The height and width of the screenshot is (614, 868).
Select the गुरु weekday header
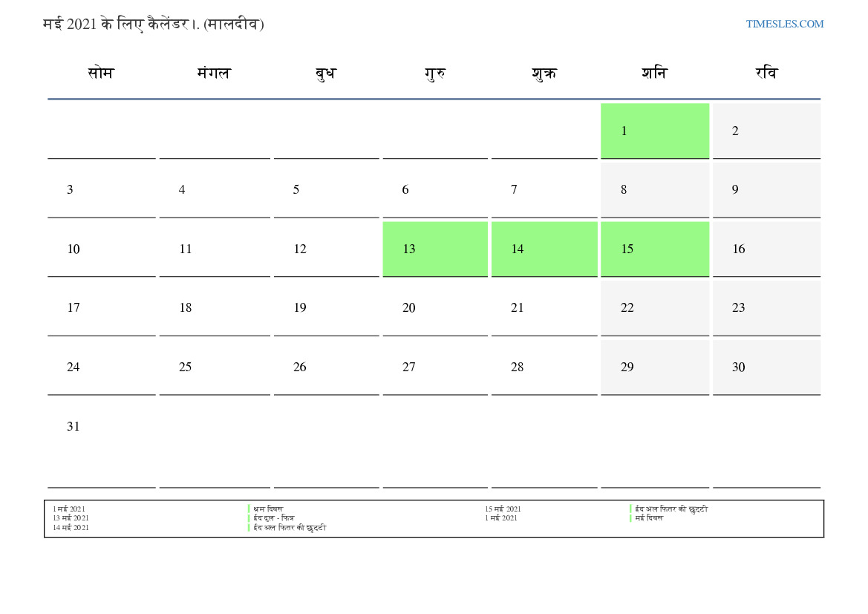[x=435, y=73]
